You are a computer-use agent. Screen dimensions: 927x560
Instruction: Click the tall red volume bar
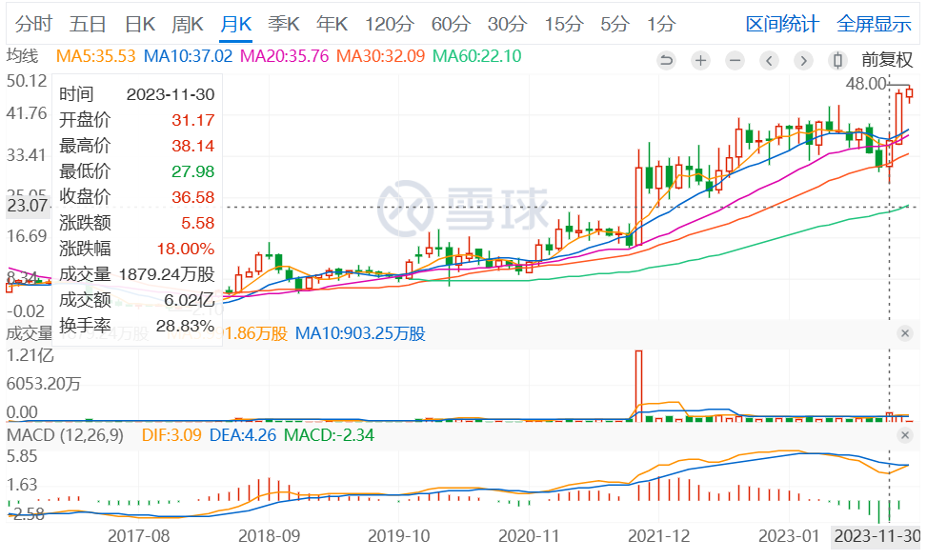pos(638,385)
